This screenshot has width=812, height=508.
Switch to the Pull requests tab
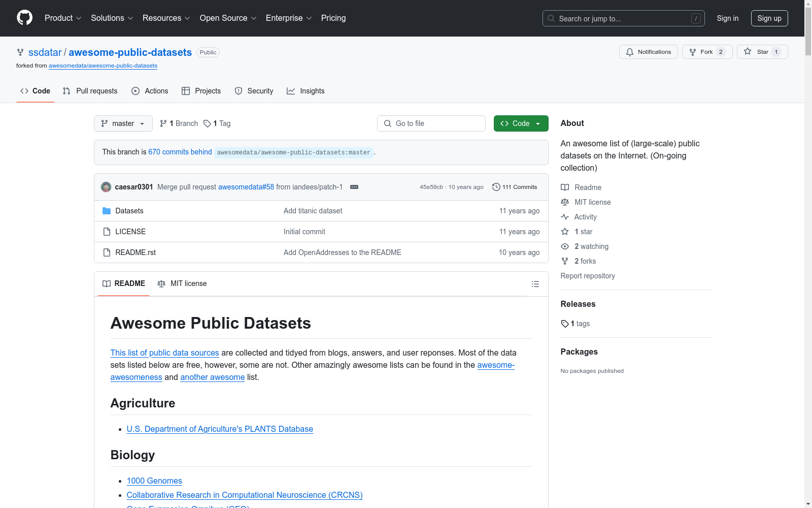pyautogui.click(x=90, y=91)
